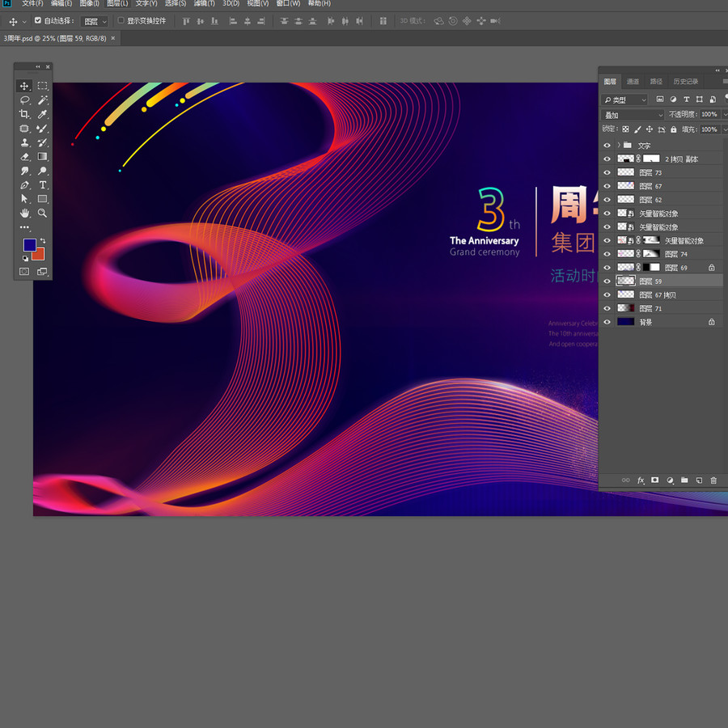The width and height of the screenshot is (728, 728).
Task: Lock all with the padlock icon
Action: tap(674, 129)
